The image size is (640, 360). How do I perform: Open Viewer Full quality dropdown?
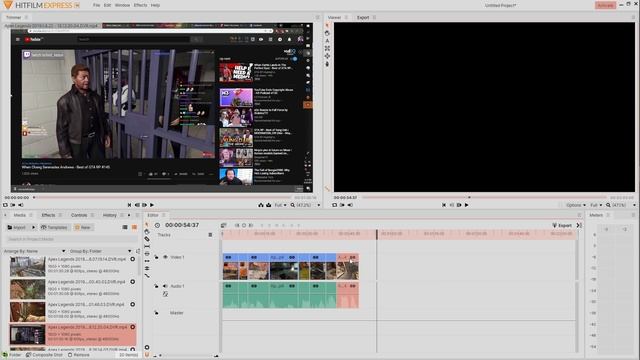click(x=596, y=205)
